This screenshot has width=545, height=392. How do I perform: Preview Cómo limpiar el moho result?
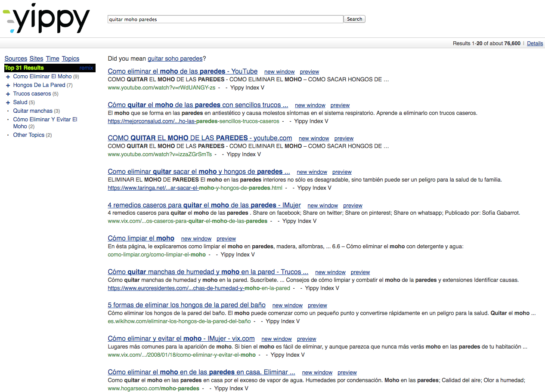pyautogui.click(x=226, y=239)
